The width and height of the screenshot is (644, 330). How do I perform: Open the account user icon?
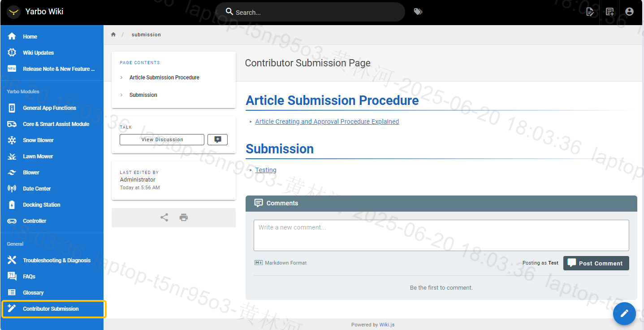[x=629, y=12]
